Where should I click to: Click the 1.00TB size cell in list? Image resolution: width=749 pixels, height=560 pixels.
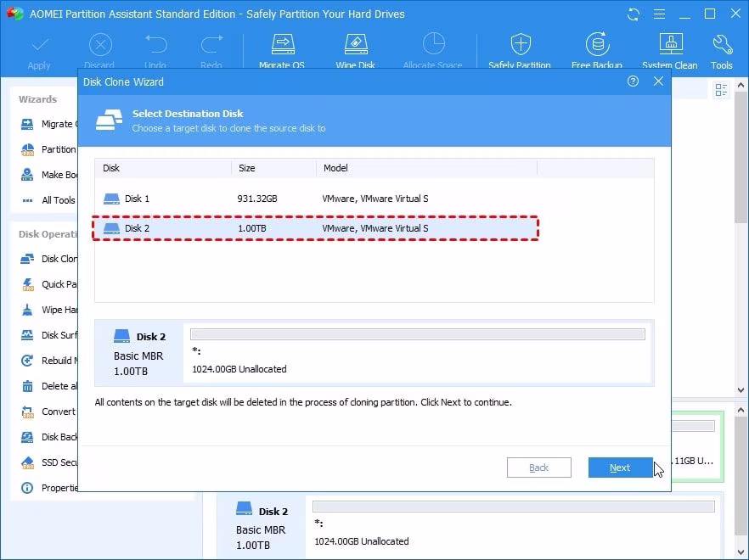pyautogui.click(x=251, y=228)
